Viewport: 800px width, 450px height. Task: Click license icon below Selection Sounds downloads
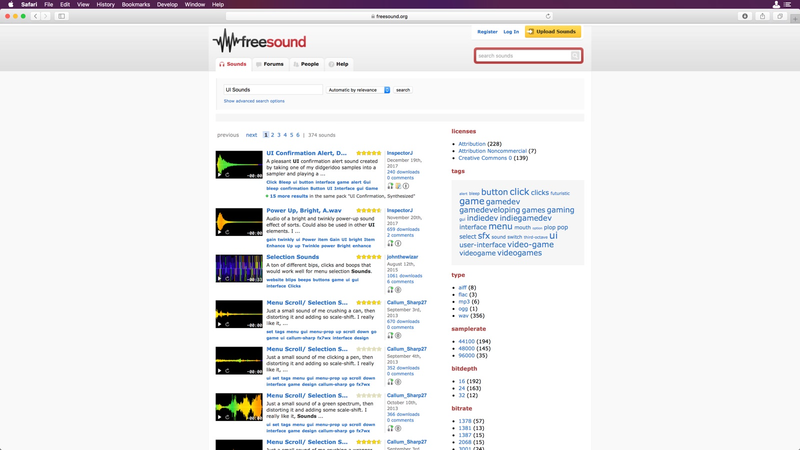point(398,290)
